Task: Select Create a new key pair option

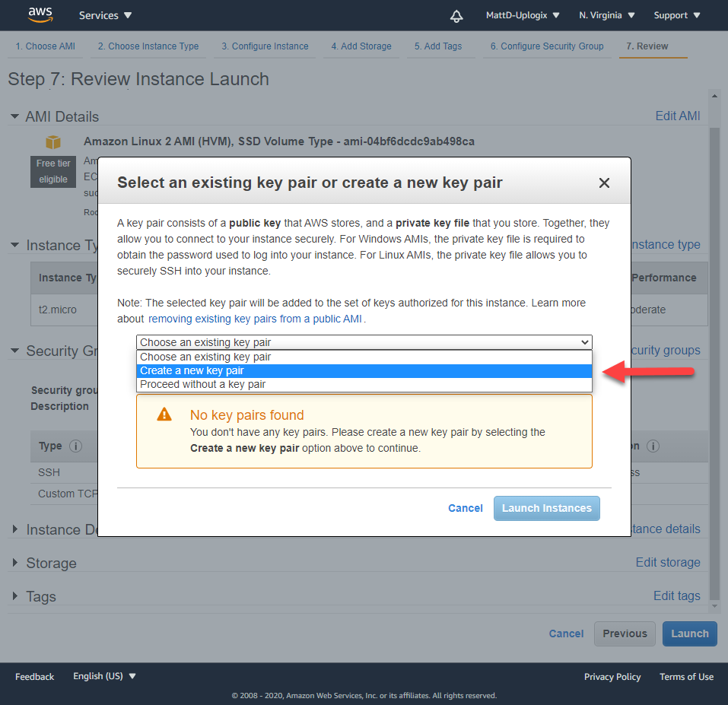Action: click(x=364, y=370)
